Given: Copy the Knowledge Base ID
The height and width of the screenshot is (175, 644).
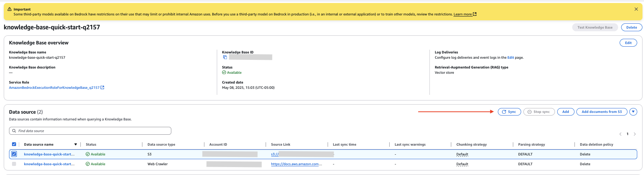Looking at the screenshot, I should [x=225, y=57].
